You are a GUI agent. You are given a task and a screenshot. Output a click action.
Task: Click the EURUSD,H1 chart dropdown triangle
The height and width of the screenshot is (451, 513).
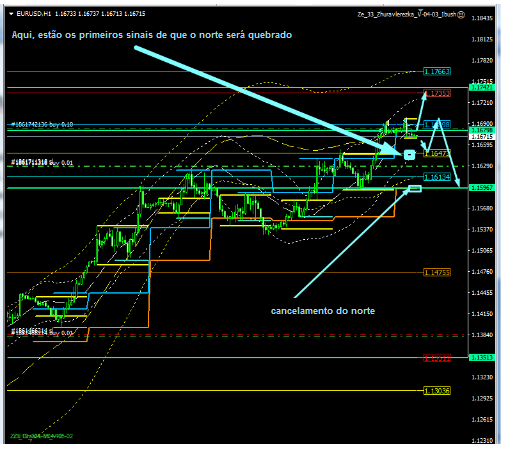point(11,14)
